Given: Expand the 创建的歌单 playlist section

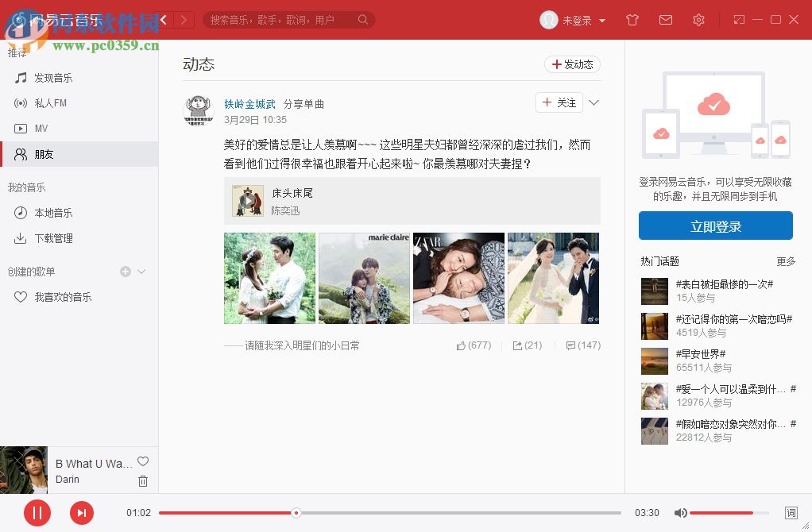Looking at the screenshot, I should click(x=141, y=271).
